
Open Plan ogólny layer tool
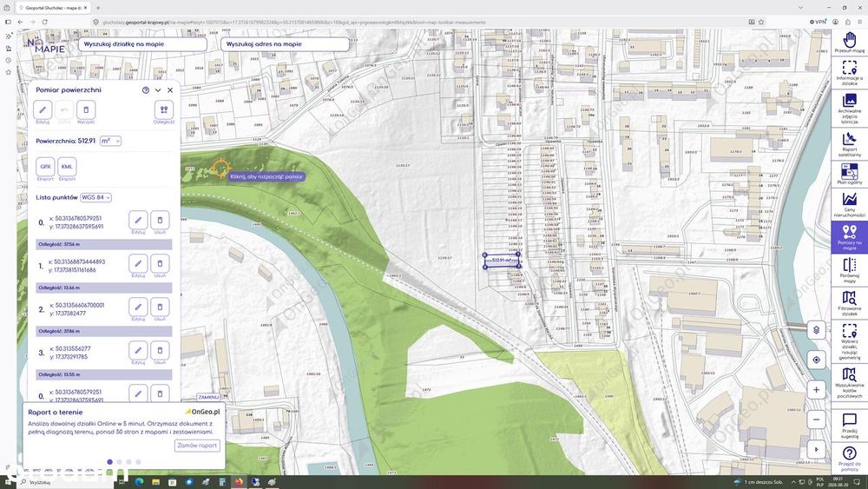(x=849, y=174)
